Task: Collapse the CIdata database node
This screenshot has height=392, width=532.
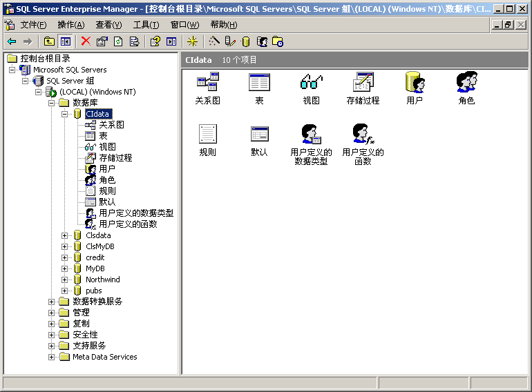Action: pyautogui.click(x=64, y=114)
